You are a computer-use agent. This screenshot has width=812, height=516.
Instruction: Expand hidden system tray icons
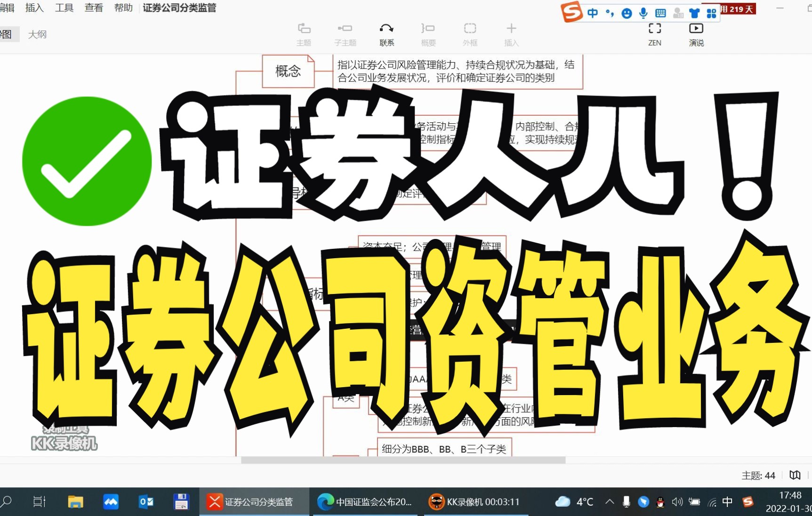(x=610, y=502)
